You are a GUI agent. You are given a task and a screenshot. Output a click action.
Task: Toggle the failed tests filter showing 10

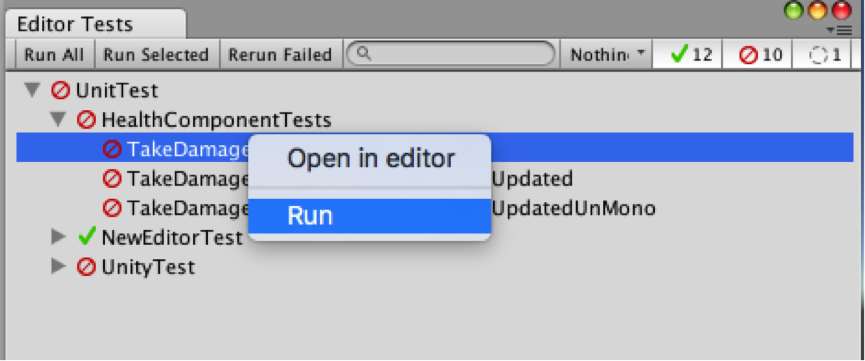(x=757, y=54)
